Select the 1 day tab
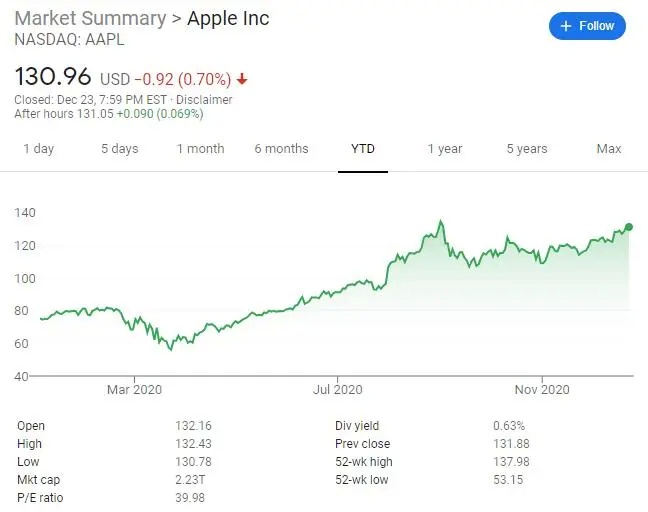The width and height of the screenshot is (648, 512). click(x=38, y=149)
